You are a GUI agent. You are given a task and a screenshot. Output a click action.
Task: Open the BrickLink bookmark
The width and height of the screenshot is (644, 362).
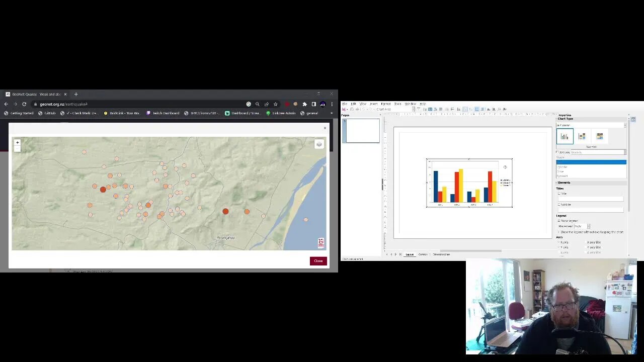tap(122, 113)
